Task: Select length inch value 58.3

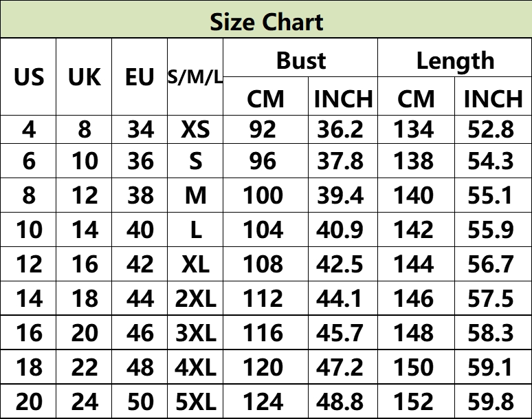Action: coord(493,332)
